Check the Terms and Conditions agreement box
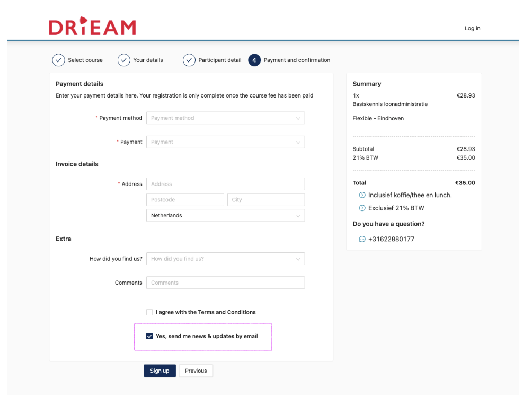This screenshot has width=532, height=405. click(149, 312)
